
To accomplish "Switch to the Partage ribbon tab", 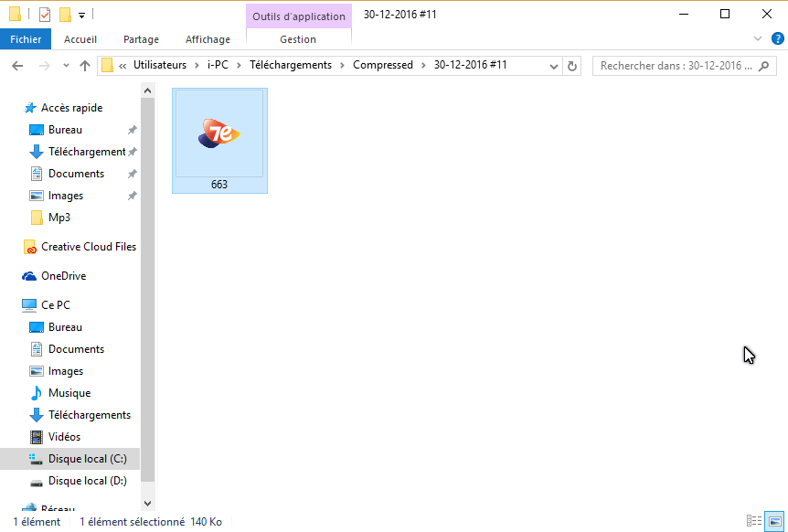I will click(141, 39).
